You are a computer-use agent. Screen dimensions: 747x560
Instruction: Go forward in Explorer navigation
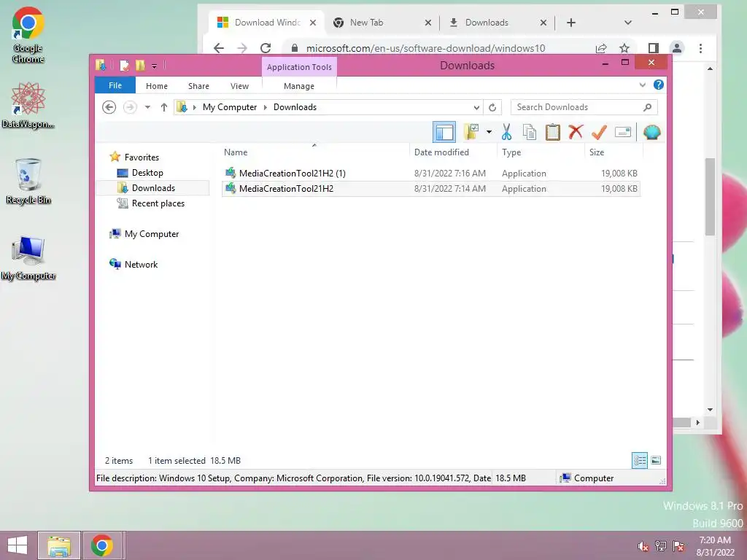[130, 107]
